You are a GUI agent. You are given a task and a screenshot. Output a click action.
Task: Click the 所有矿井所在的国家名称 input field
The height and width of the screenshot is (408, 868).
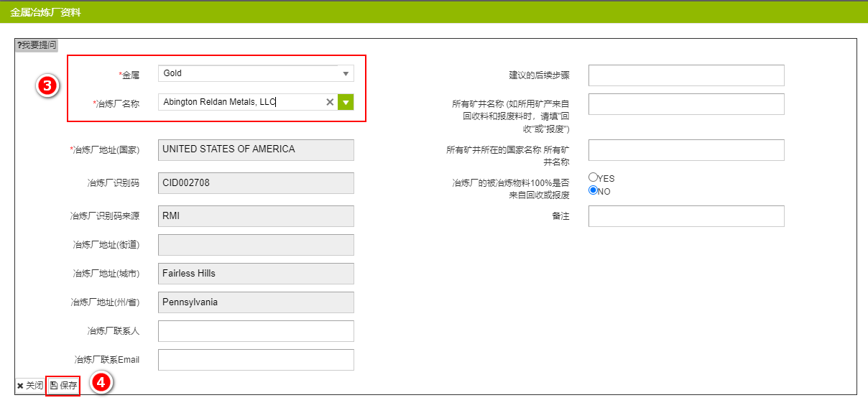point(685,150)
